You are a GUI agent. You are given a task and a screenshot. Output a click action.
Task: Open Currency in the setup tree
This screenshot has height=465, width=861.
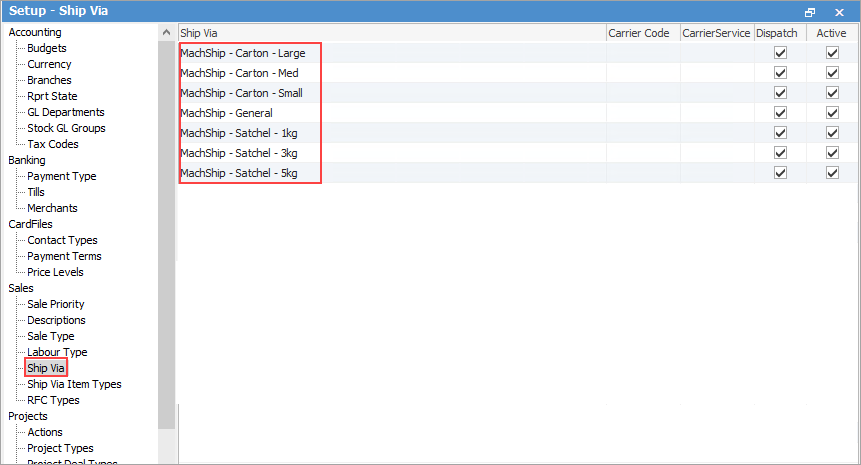[49, 64]
